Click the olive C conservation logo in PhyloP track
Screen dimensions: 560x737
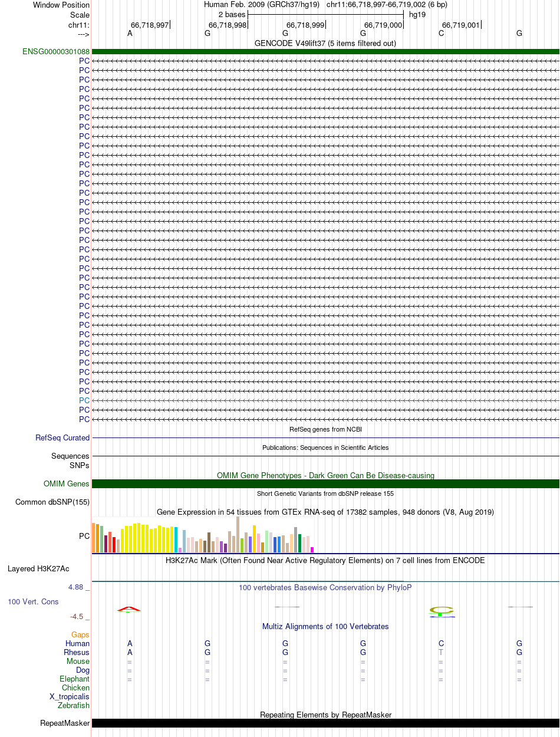click(442, 609)
